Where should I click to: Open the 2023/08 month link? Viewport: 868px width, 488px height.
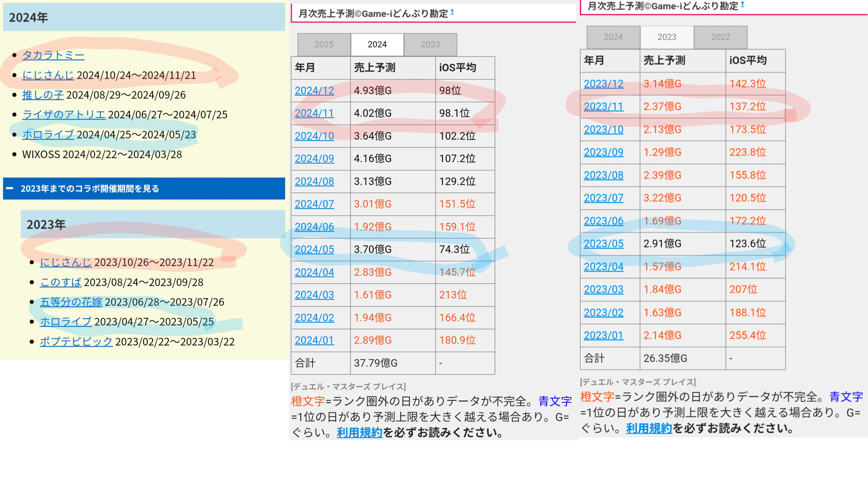tap(604, 175)
